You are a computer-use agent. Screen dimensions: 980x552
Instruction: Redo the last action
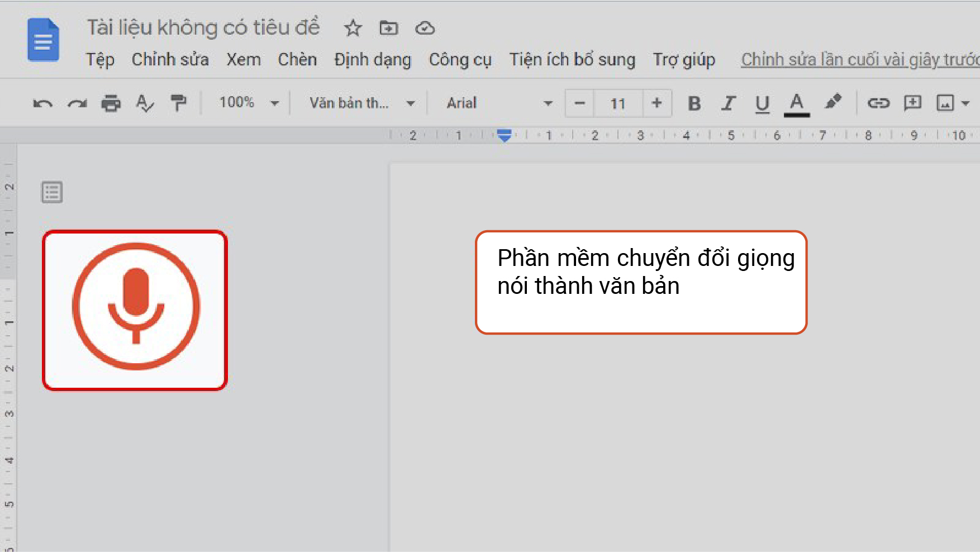coord(77,103)
